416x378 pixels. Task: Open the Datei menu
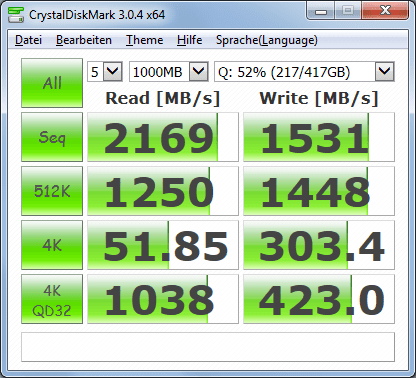(x=28, y=40)
